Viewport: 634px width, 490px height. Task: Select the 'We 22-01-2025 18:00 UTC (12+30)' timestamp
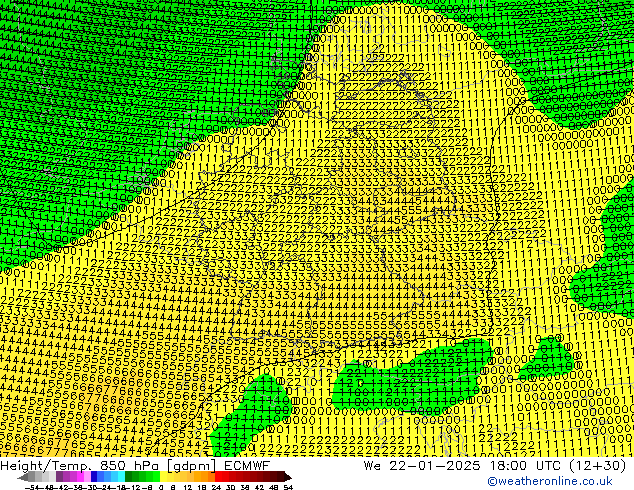[495, 466]
